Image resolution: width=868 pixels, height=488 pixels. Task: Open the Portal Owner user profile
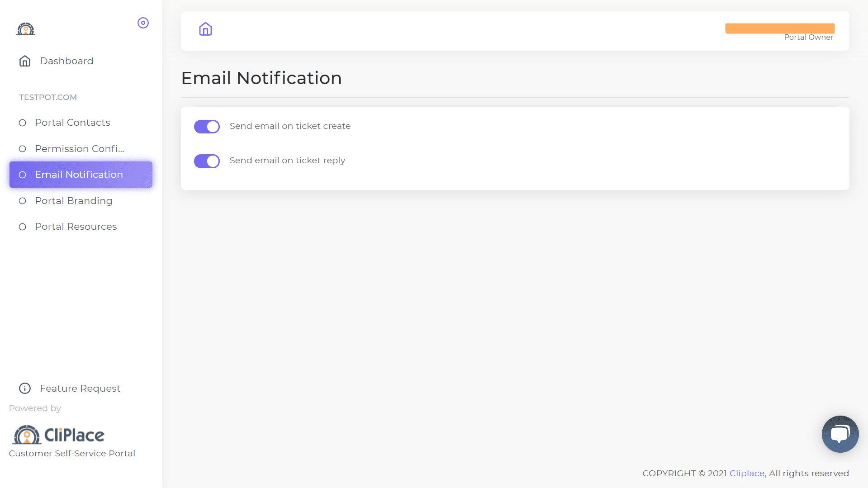[780, 32]
